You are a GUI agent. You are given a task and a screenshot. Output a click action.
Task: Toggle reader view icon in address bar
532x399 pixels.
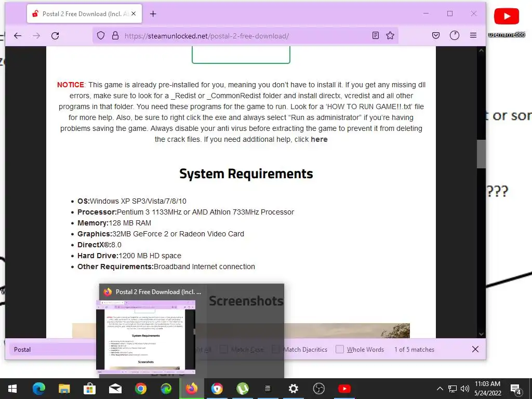[376, 35]
